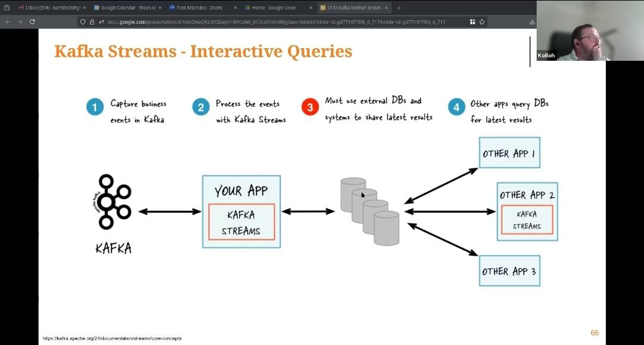644x345 pixels.
Task: Click the slide title Kafka Streams - Interactive Queries
Action: [x=203, y=51]
